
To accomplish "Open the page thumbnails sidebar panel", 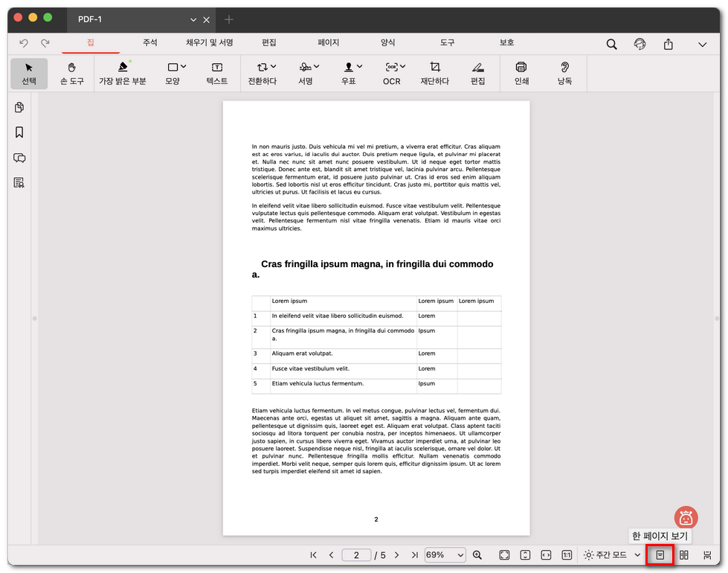I will (x=19, y=108).
